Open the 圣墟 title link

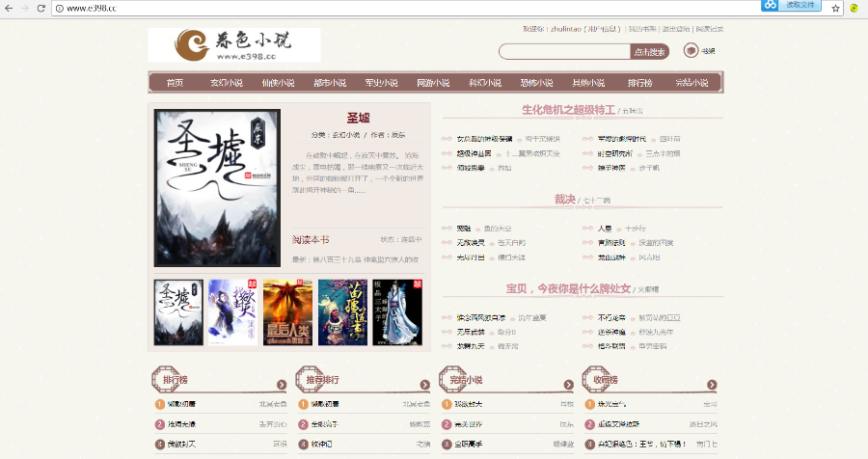click(x=358, y=118)
